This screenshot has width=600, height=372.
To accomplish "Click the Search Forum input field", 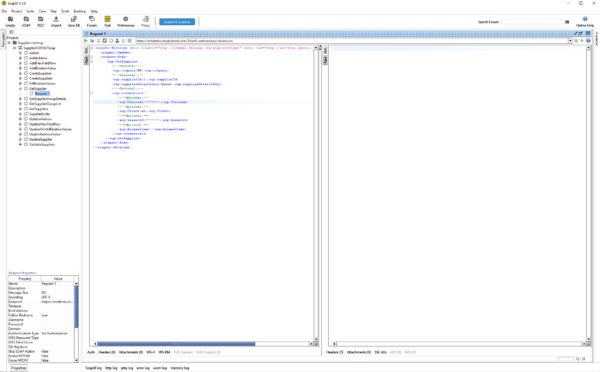I will pyautogui.click(x=532, y=22).
